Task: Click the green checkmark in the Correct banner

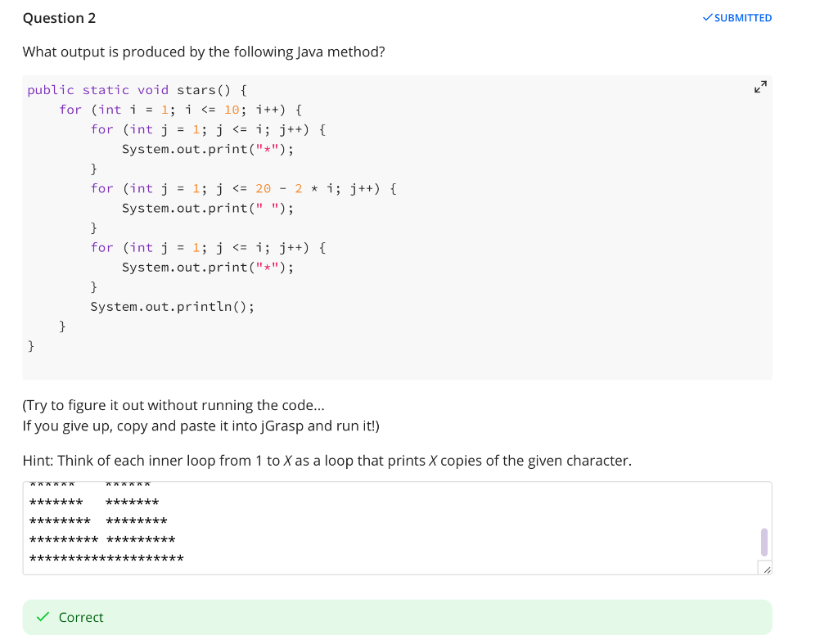Action: pos(43,617)
